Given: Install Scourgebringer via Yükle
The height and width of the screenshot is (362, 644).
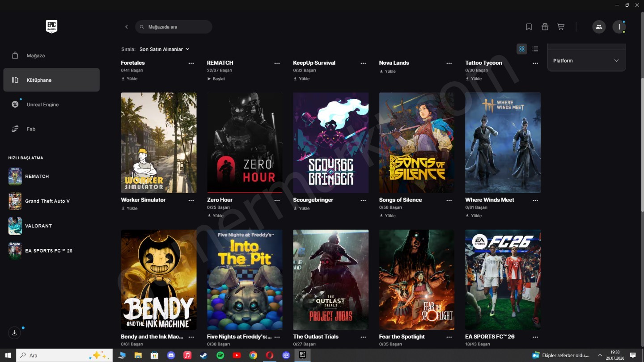Looking at the screenshot, I should pos(301,208).
